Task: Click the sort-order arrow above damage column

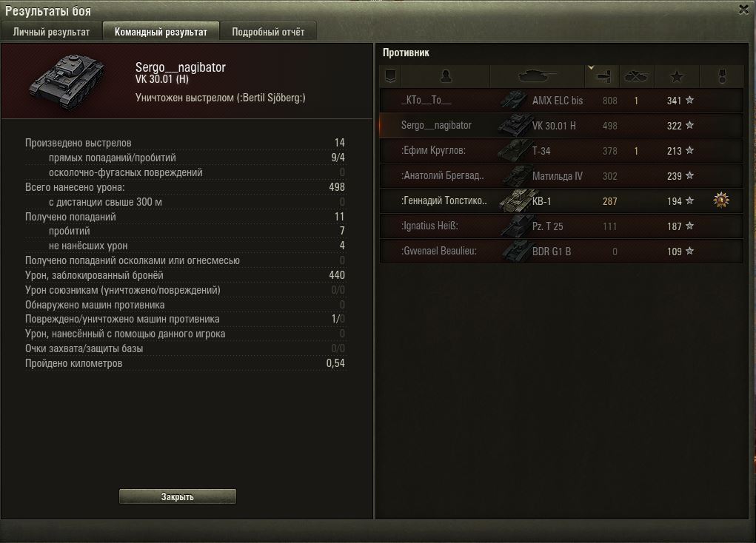Action: coord(591,67)
